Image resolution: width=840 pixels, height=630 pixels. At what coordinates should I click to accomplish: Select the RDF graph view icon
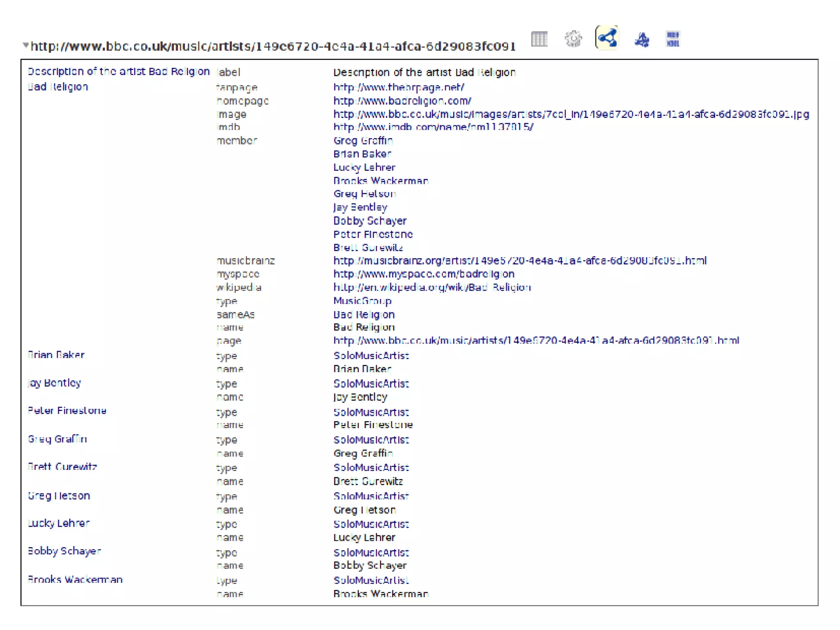point(607,38)
